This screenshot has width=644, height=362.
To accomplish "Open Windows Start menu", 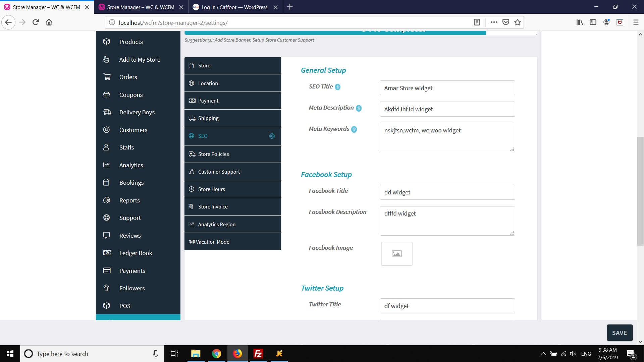I will pos(10,354).
